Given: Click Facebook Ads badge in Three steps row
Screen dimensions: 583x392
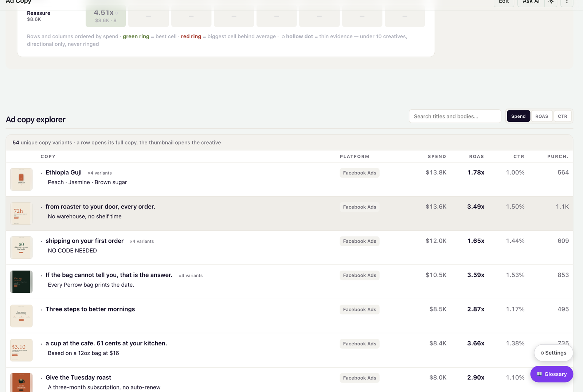Looking at the screenshot, I should (360, 309).
